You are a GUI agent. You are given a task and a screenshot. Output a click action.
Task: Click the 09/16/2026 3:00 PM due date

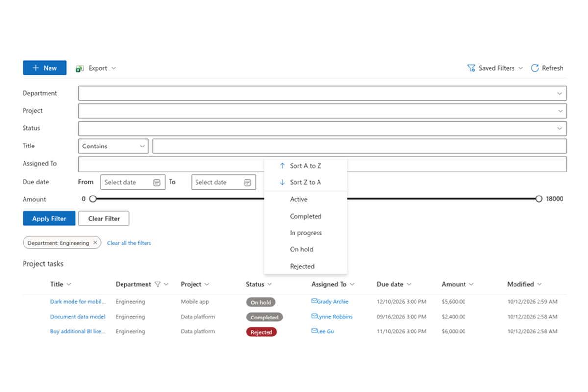401,317
